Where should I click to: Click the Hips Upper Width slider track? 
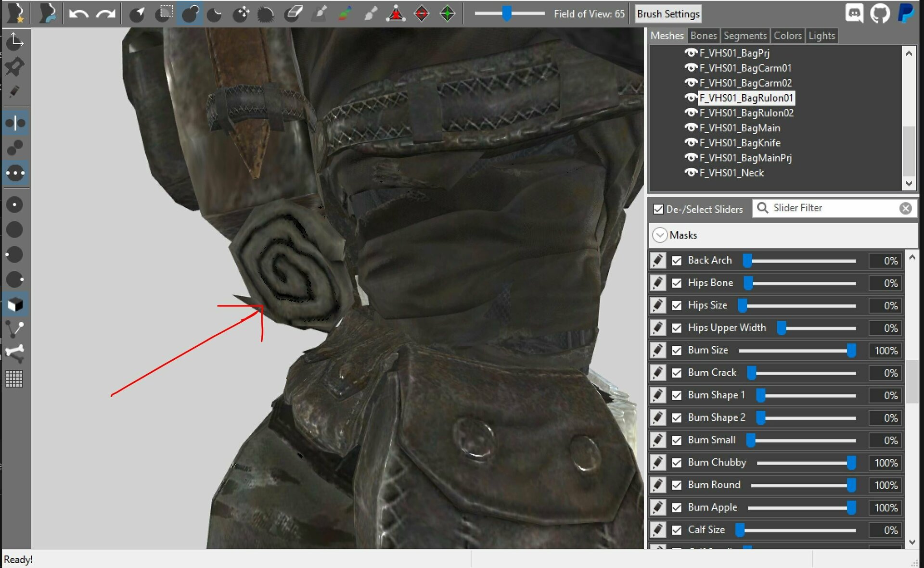pyautogui.click(x=817, y=328)
